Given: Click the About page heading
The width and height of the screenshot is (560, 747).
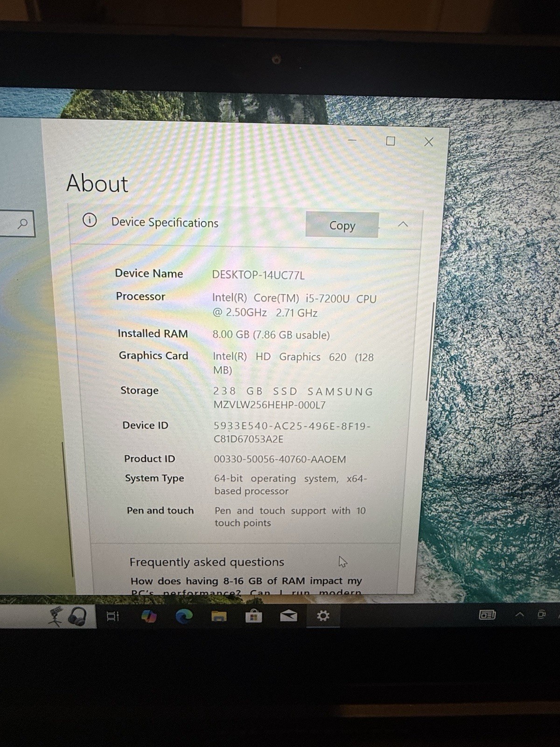Looking at the screenshot, I should click(97, 183).
